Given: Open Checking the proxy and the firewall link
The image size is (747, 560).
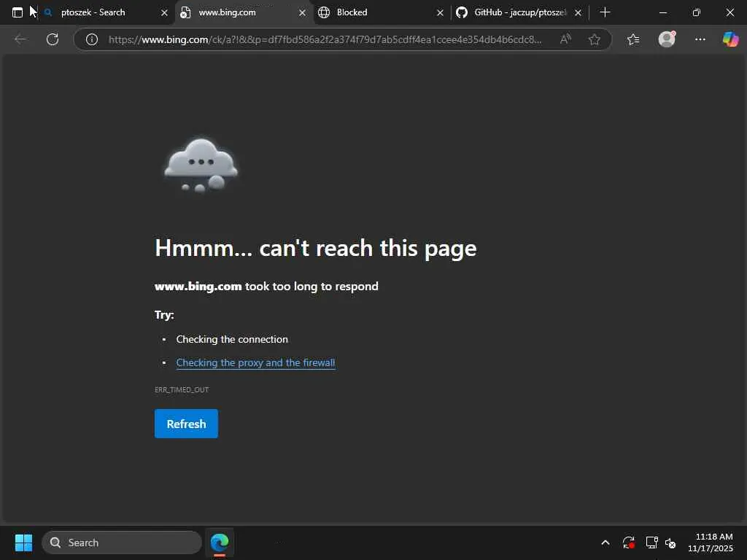Looking at the screenshot, I should [x=255, y=363].
